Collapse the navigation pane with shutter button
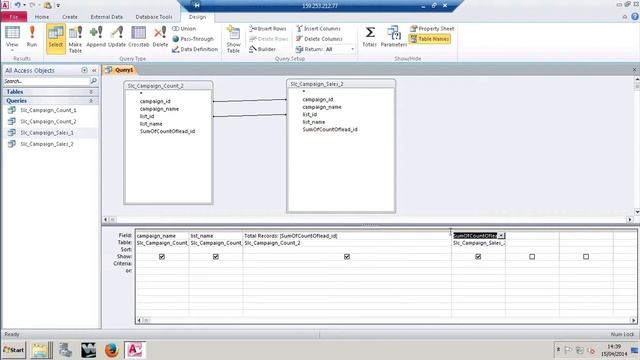This screenshot has width=640, height=360. coord(94,70)
